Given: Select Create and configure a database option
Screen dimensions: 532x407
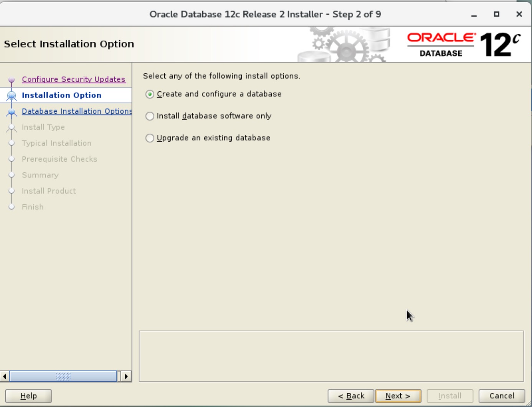Looking at the screenshot, I should coord(213,94).
